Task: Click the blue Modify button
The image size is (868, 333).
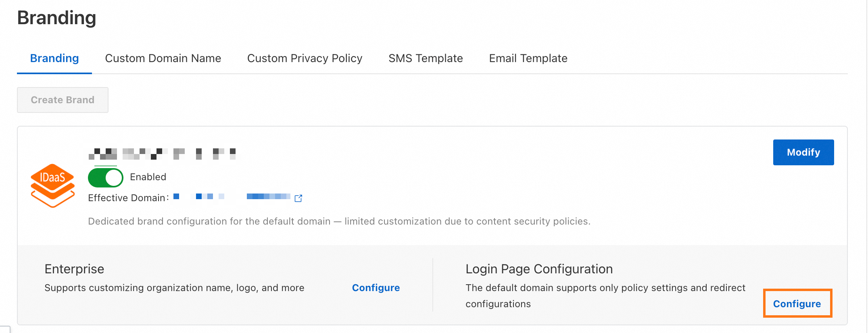Action: pos(803,152)
